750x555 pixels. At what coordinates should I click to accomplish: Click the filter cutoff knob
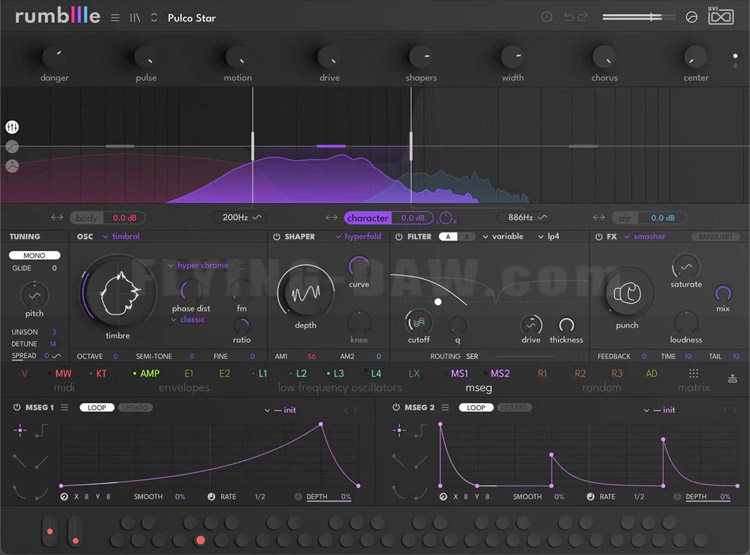click(419, 322)
